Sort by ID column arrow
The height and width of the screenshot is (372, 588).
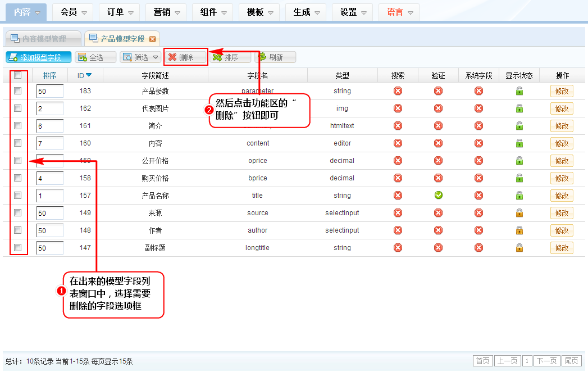click(x=89, y=75)
